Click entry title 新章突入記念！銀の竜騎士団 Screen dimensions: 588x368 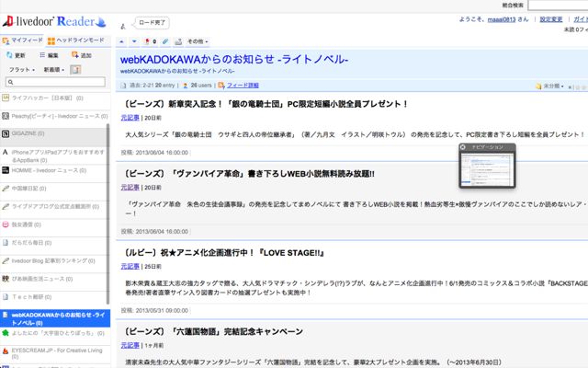point(266,104)
